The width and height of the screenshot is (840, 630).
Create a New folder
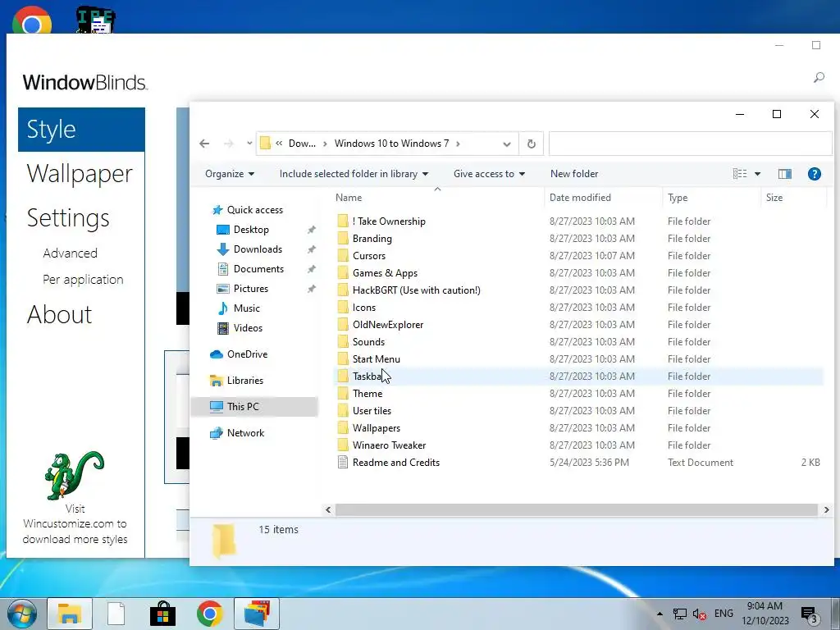tap(574, 174)
